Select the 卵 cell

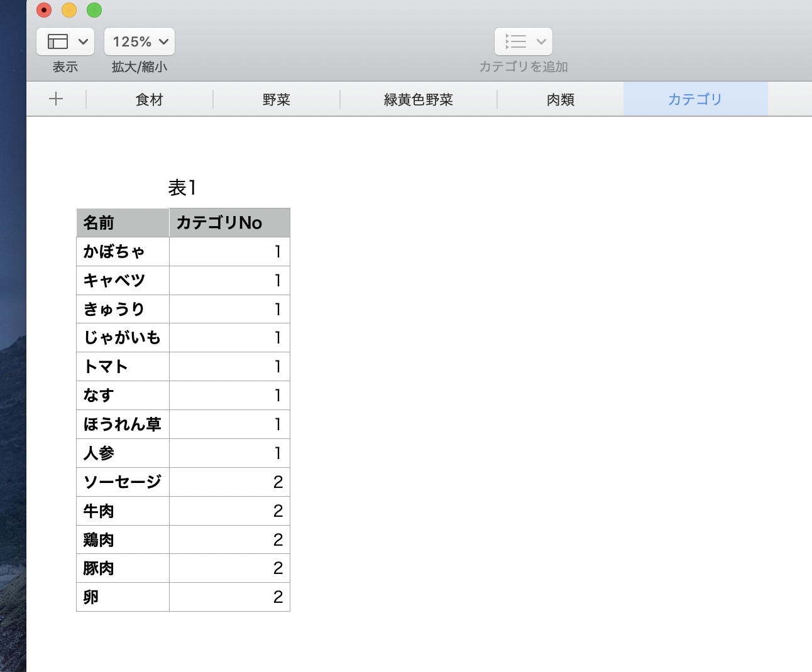[x=123, y=597]
